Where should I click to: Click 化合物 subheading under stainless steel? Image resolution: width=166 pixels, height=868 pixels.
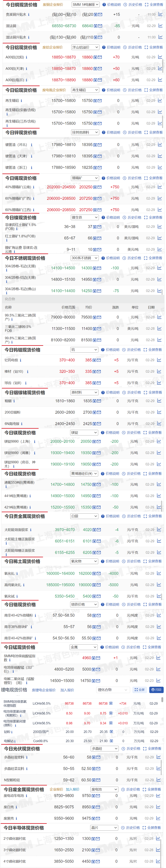point(10,299)
